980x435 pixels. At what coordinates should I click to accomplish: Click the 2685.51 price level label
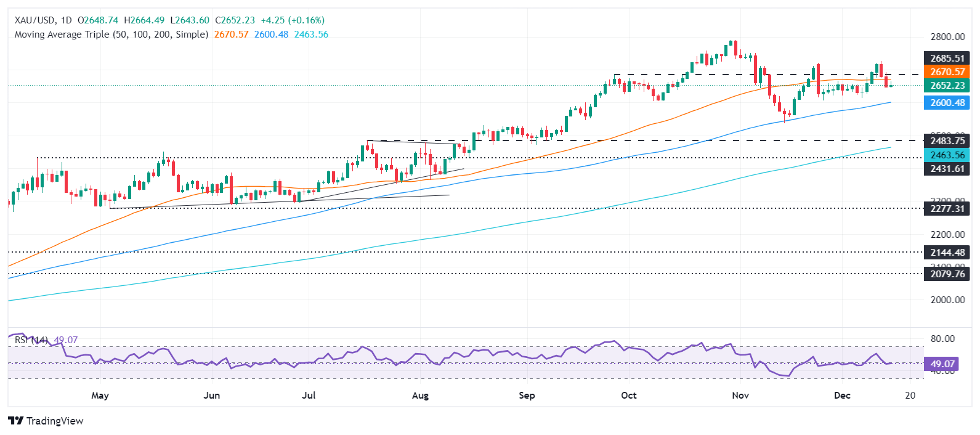pyautogui.click(x=947, y=59)
